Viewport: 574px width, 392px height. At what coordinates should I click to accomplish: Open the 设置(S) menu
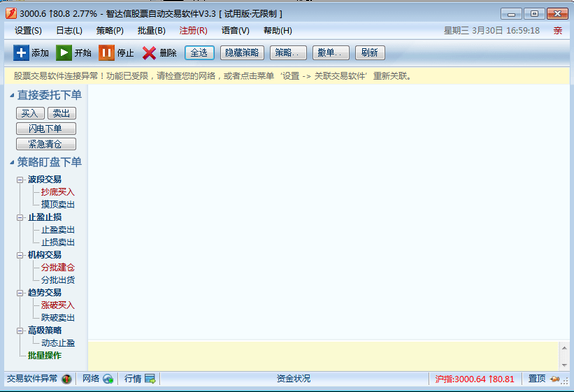pyautogui.click(x=28, y=31)
